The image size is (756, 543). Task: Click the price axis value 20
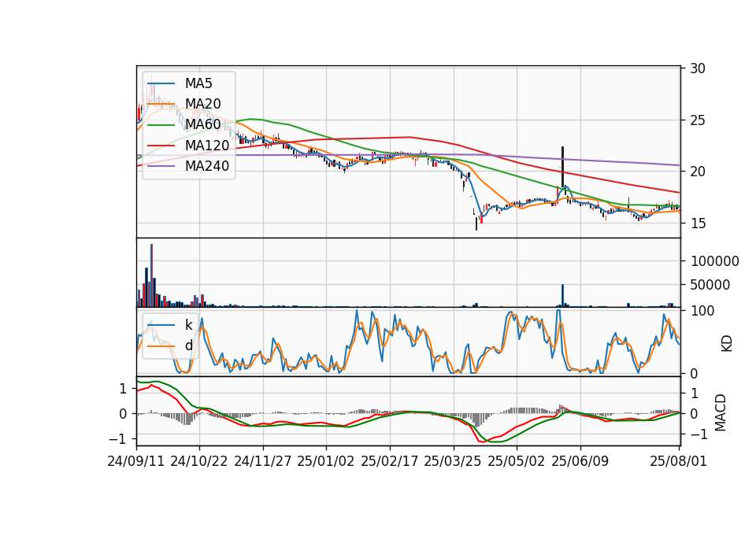pyautogui.click(x=698, y=172)
